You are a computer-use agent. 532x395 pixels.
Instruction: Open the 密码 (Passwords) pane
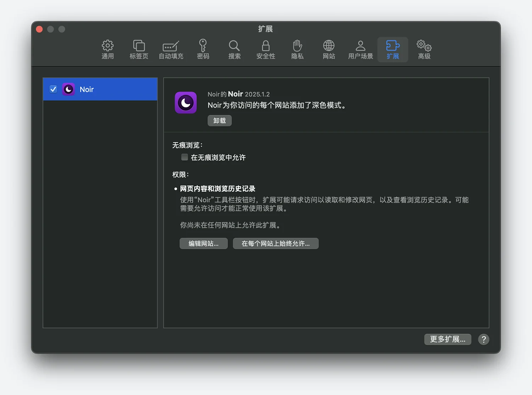pos(203,50)
